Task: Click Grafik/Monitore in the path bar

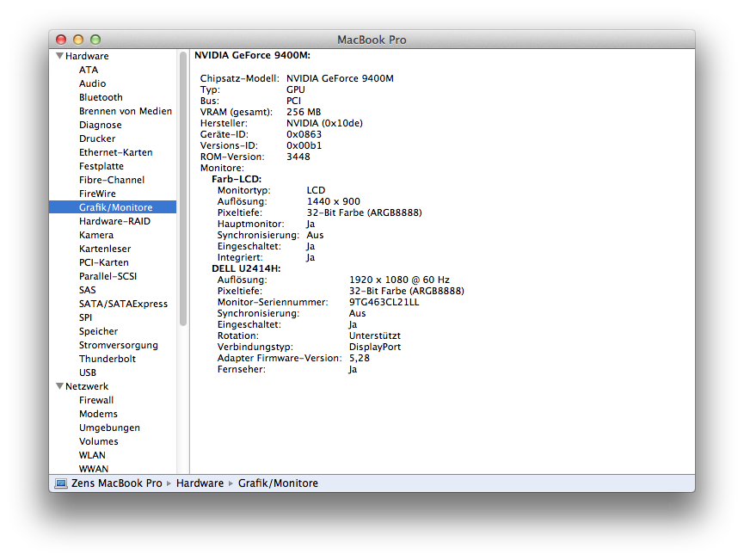Action: pos(278,483)
